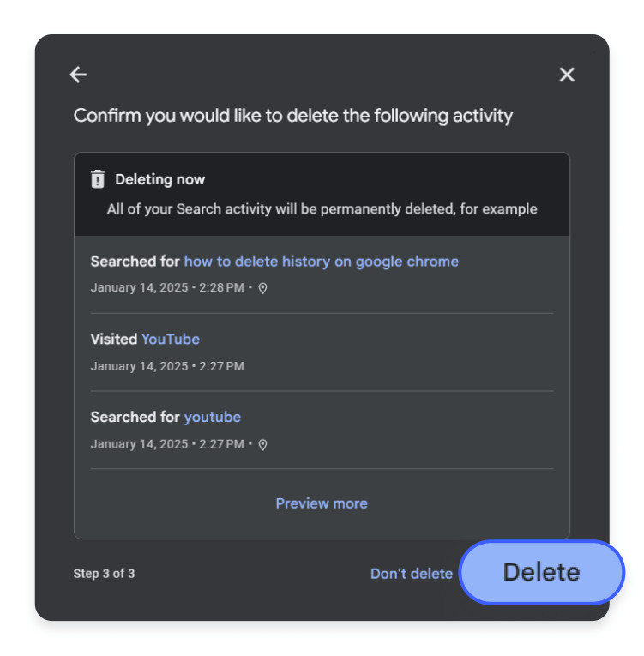The width and height of the screenshot is (644, 656).
Task: Click location pin on the youtube search entry
Action: 262,444
